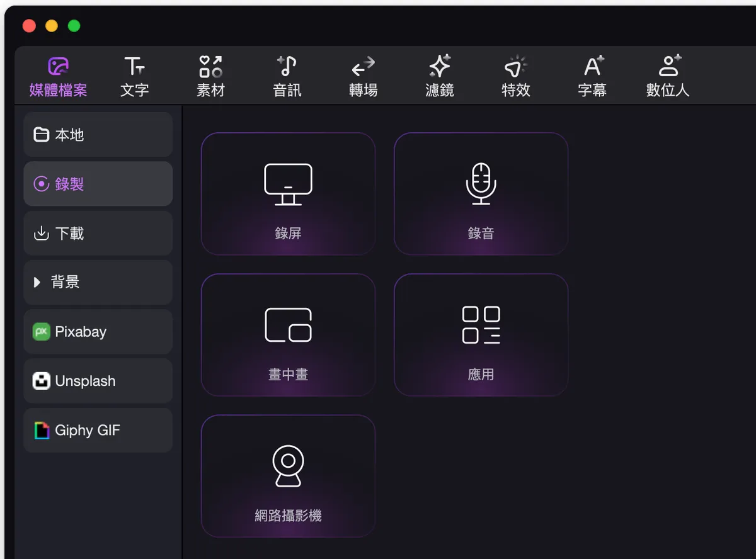Click the microphone icon for audio recording
This screenshot has width=756, height=559.
(481, 184)
